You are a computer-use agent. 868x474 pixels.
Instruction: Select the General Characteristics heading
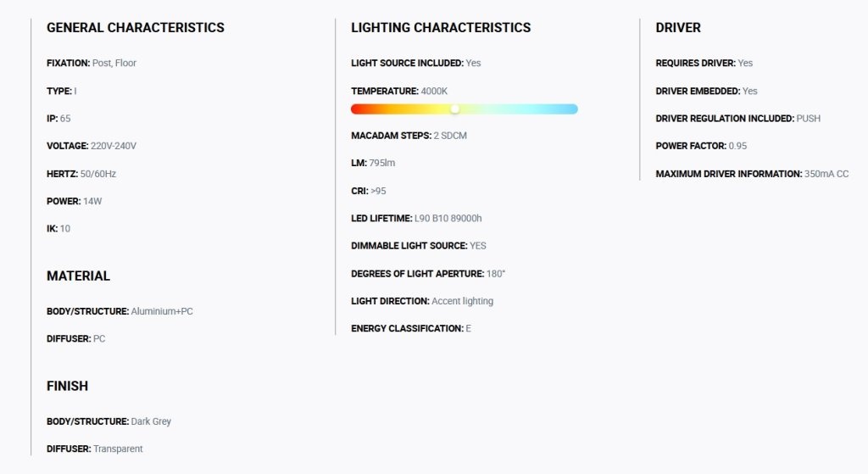pyautogui.click(x=136, y=28)
